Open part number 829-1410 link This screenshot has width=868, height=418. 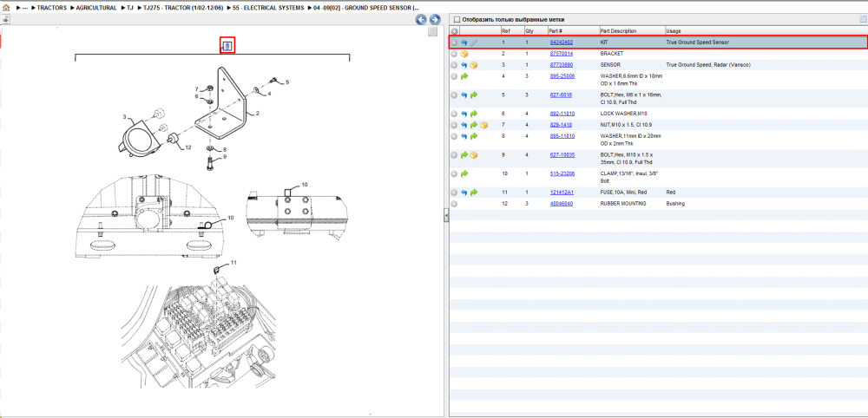pos(560,125)
